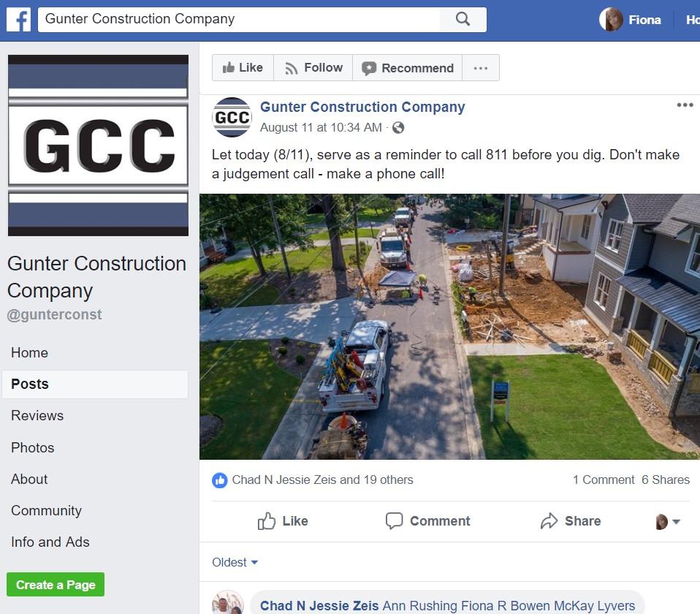
Task: Click the Facebook logo icon
Action: click(19, 20)
